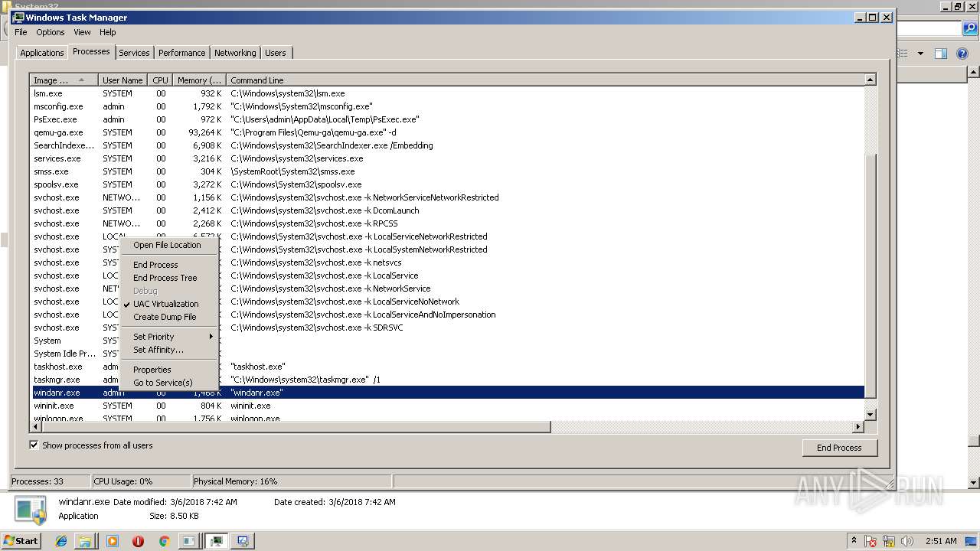Image resolution: width=980 pixels, height=551 pixels.
Task: Select the msconfig.exe process row
Action: tap(447, 106)
